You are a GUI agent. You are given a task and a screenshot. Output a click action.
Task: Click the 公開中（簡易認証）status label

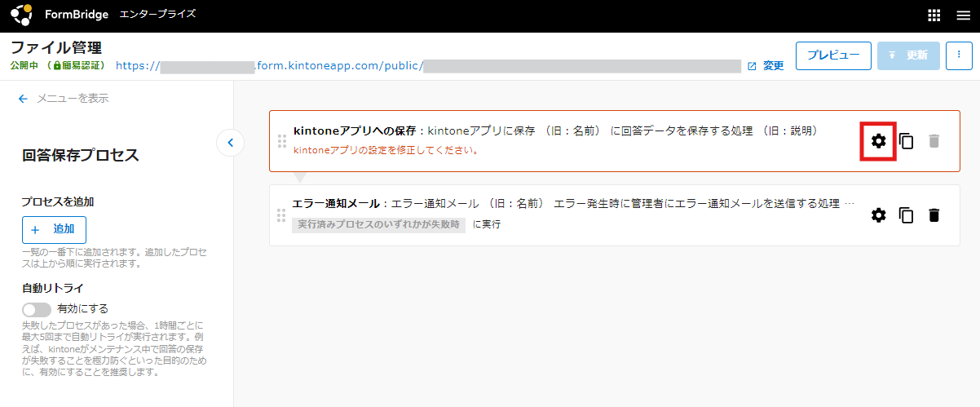coord(58,65)
